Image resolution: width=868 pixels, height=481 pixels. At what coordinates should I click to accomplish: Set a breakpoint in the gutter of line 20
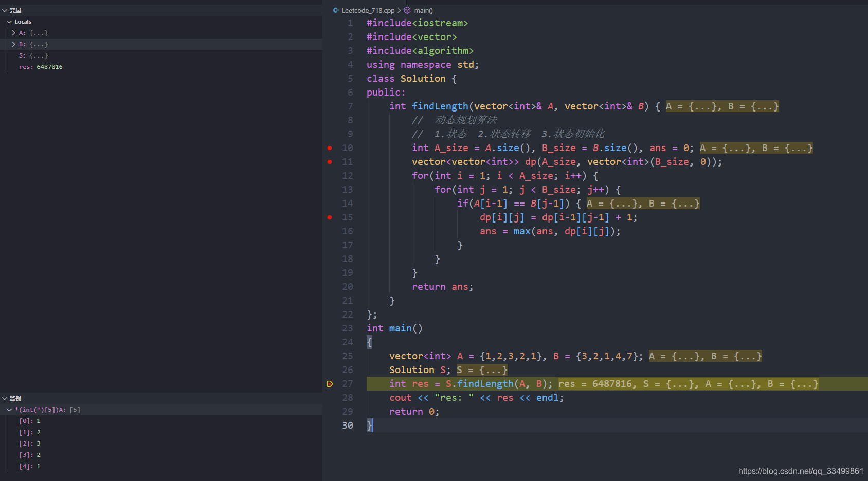coord(330,286)
